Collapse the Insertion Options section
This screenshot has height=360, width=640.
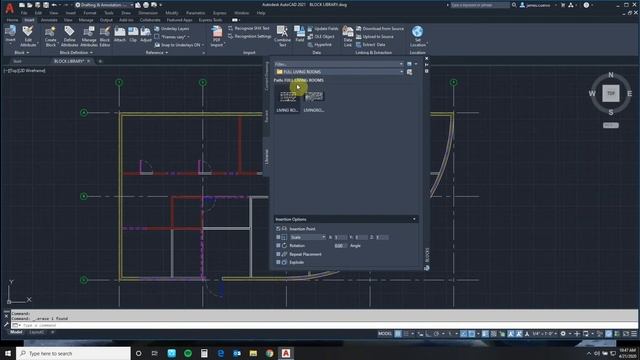[414, 219]
